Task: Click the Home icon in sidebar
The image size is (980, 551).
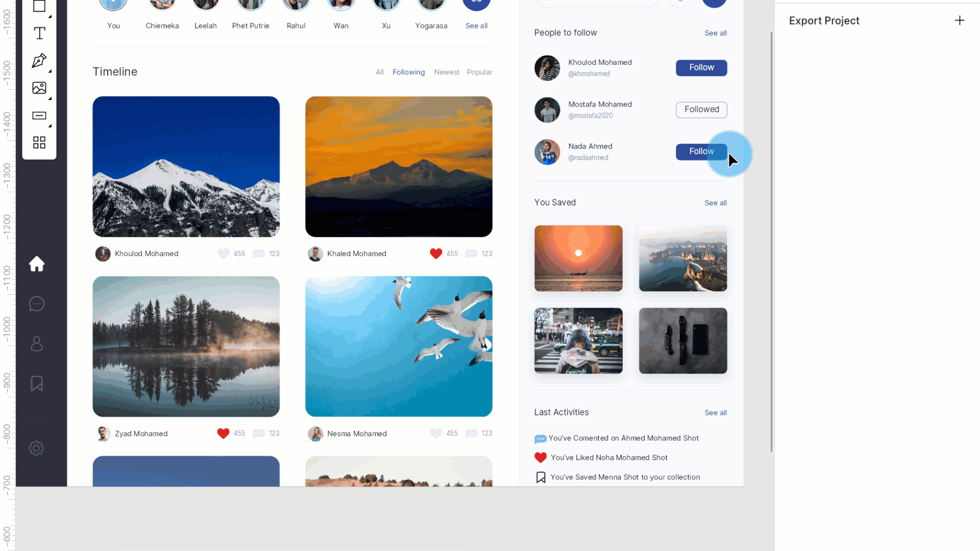Action: coord(36,264)
